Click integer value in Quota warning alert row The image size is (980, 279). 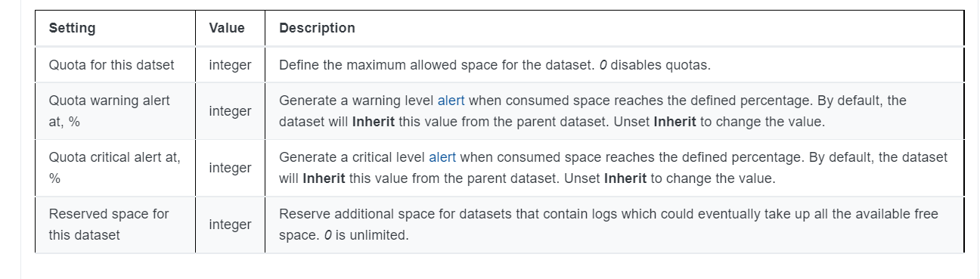230,111
